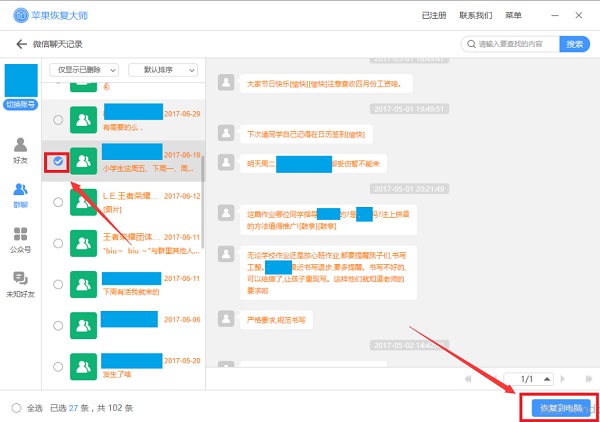
Task: Go to the first page of messages
Action: click(x=468, y=379)
